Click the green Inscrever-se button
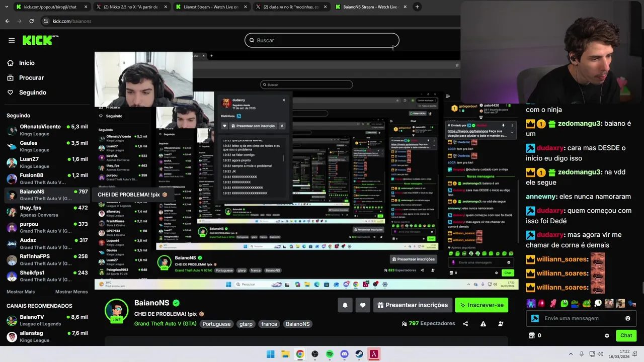The height and width of the screenshot is (362, 644). (x=481, y=305)
